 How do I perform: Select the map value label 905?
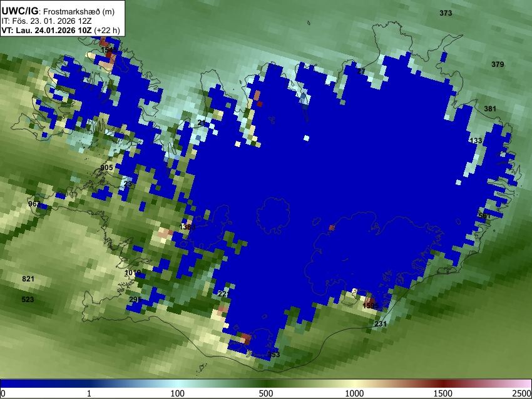click(106, 168)
